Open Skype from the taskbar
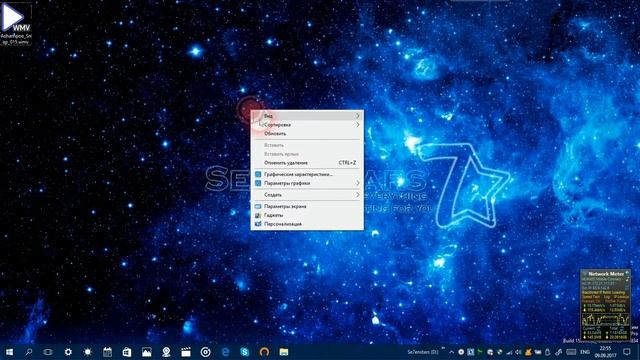This screenshot has width=640, height=360. tap(244, 352)
